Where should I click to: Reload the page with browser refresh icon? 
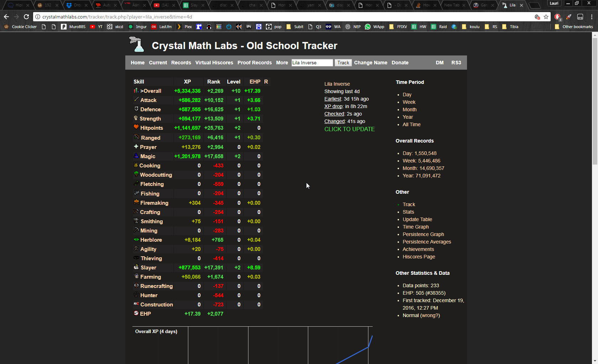(x=26, y=17)
